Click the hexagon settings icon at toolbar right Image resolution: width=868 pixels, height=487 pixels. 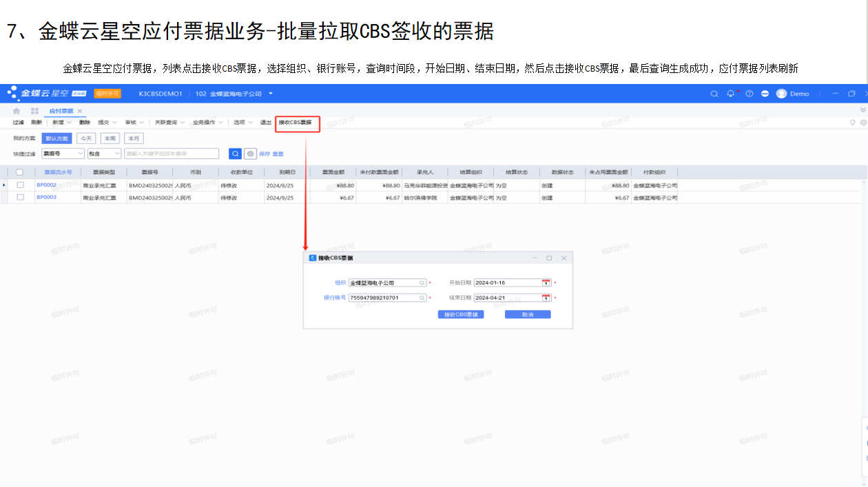pyautogui.click(x=862, y=122)
